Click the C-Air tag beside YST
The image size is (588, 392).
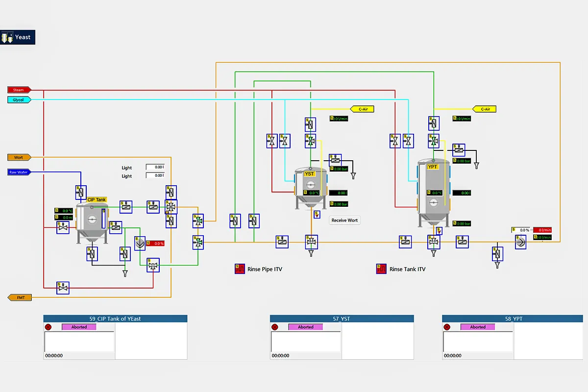[363, 109]
